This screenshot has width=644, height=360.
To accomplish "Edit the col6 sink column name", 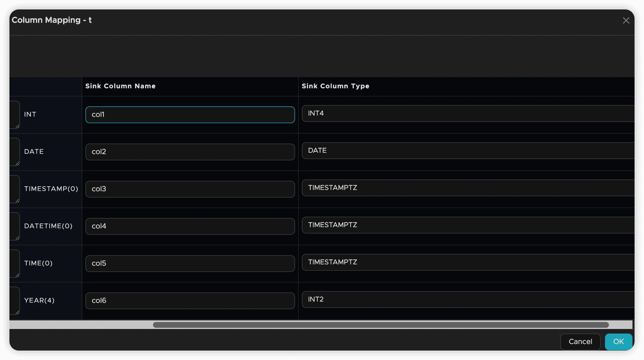I will tap(190, 301).
